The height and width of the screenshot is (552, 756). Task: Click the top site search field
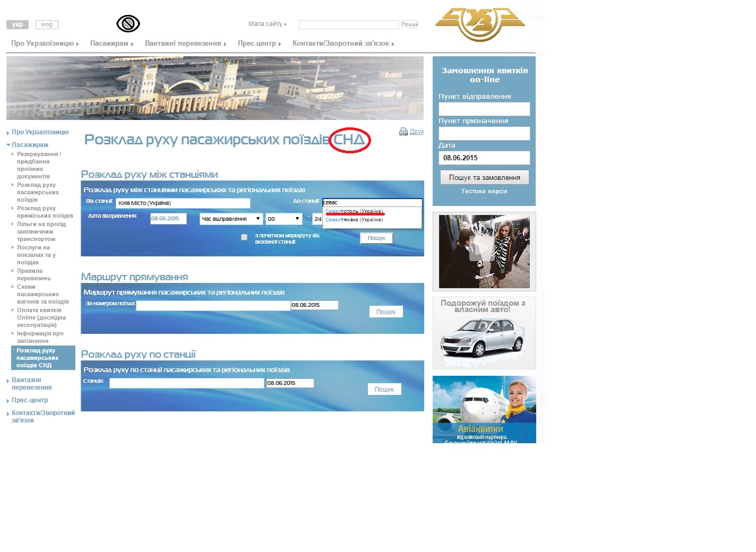pyautogui.click(x=348, y=25)
